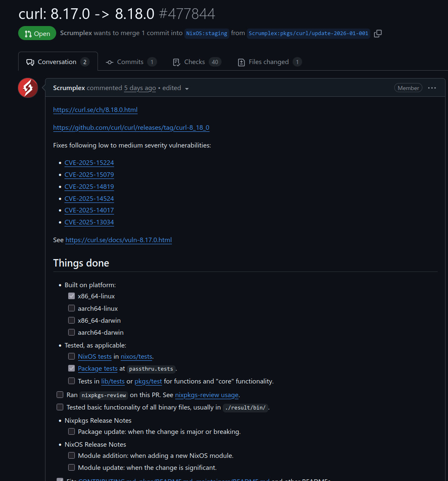The width and height of the screenshot is (448, 481).
Task: Switch to the Conversation tab
Action: point(58,62)
